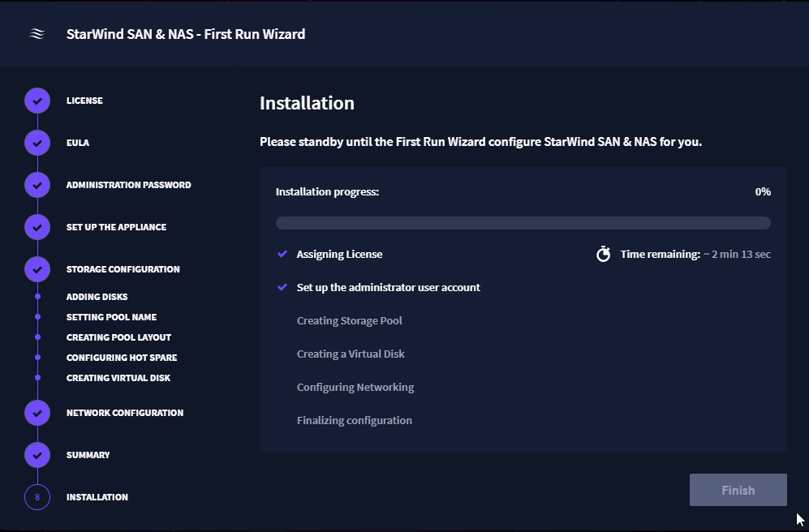Click the administrator account checkmark icon
The width and height of the screenshot is (809, 532).
282,287
